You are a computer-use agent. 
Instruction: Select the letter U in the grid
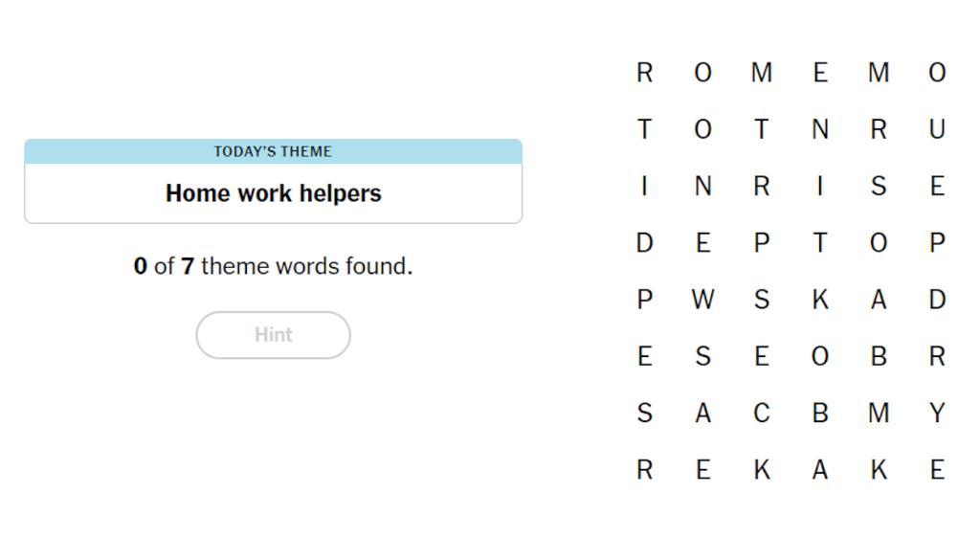pyautogui.click(x=937, y=129)
